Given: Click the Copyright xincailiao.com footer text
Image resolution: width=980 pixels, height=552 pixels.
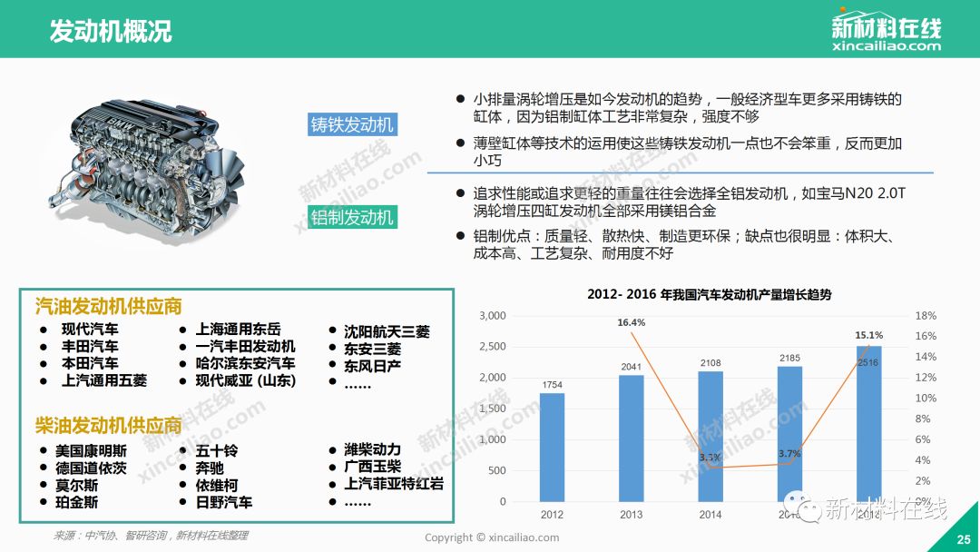Looking at the screenshot, I should [492, 537].
